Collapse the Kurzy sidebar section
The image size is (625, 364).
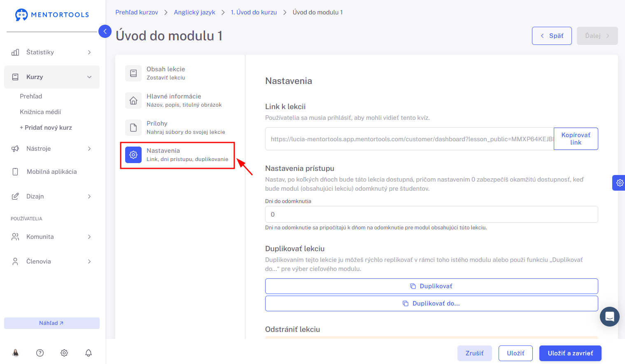point(52,77)
